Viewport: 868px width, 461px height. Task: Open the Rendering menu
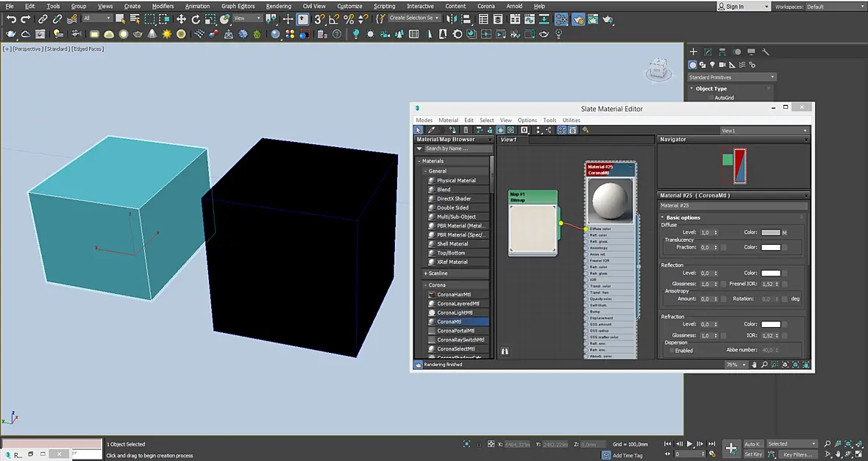click(x=279, y=6)
